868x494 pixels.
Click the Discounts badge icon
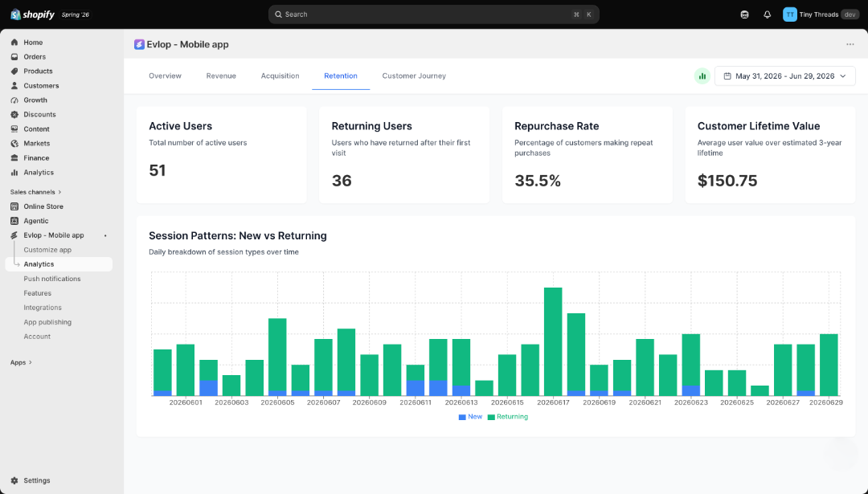14,115
